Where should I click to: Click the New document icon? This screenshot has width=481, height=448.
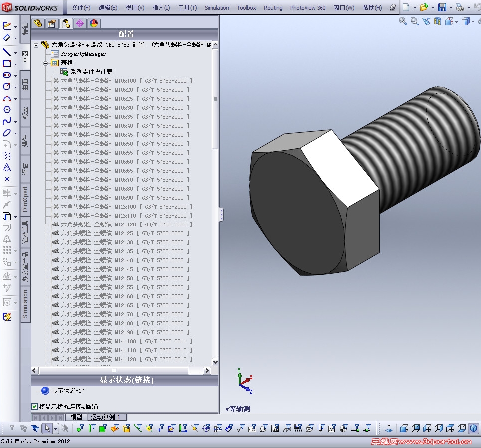(406, 7)
